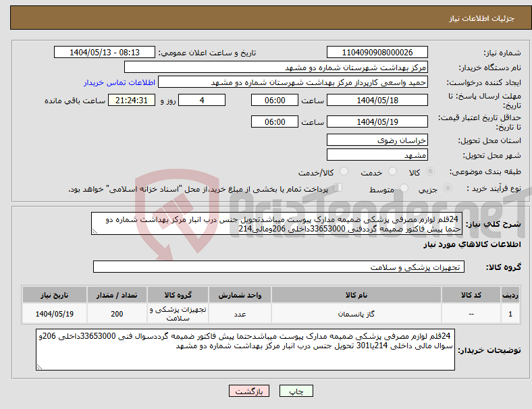Click the گروه کالا column header
The width and height of the screenshot is (532, 409).
click(x=178, y=295)
